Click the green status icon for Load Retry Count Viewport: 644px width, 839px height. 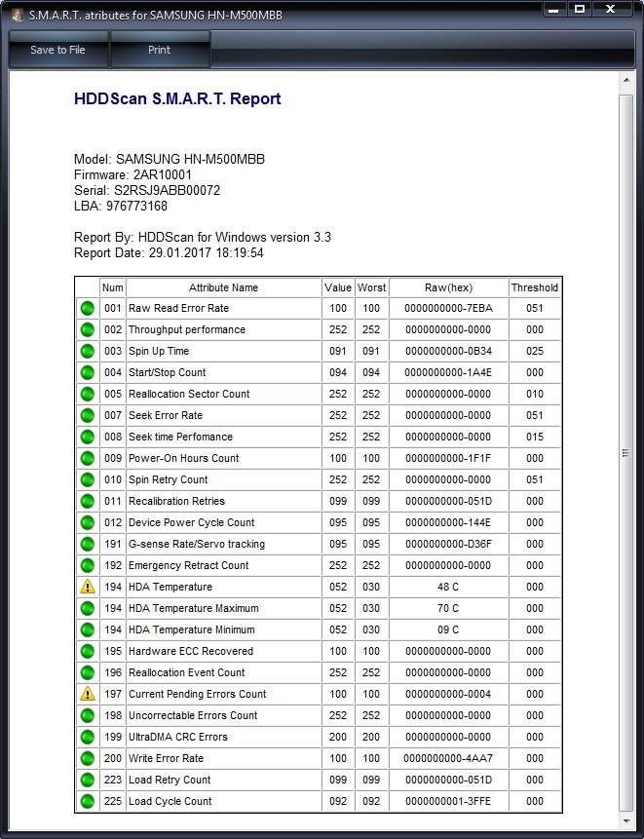tap(87, 780)
